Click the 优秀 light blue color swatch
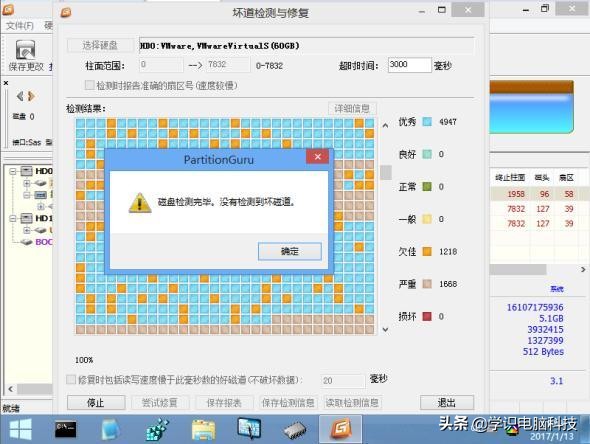 427,122
